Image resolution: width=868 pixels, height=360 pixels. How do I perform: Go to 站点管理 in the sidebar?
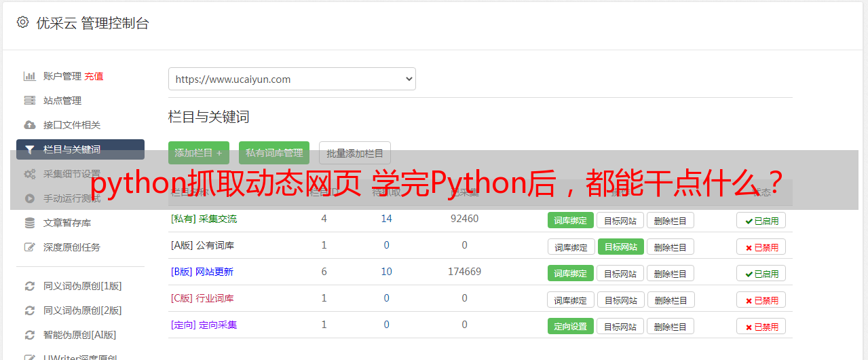point(62,101)
